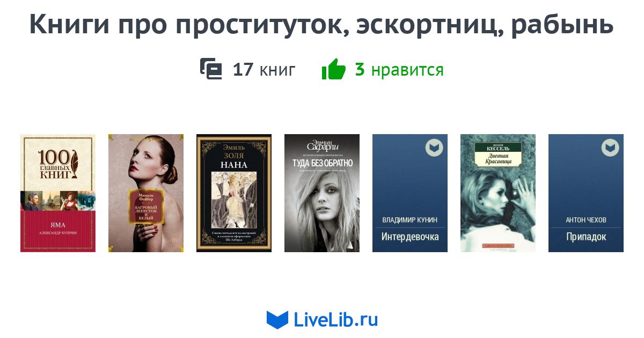Click the Владимир Кунин author name

tap(410, 220)
